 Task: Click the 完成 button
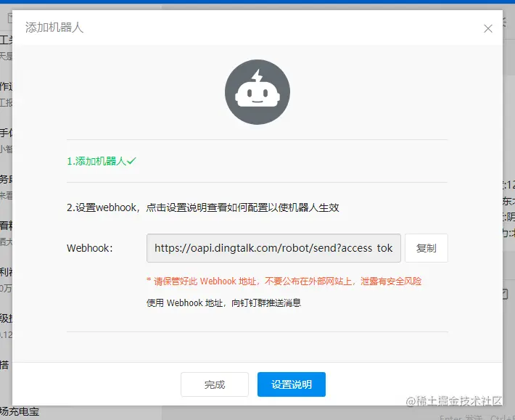coord(215,384)
